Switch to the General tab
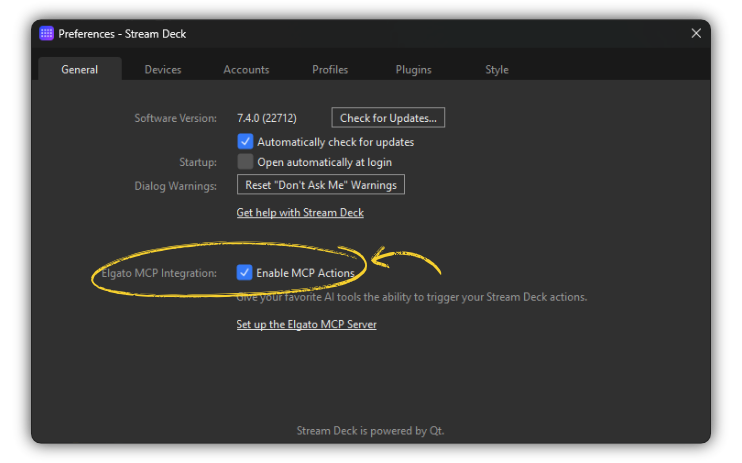 [79, 70]
